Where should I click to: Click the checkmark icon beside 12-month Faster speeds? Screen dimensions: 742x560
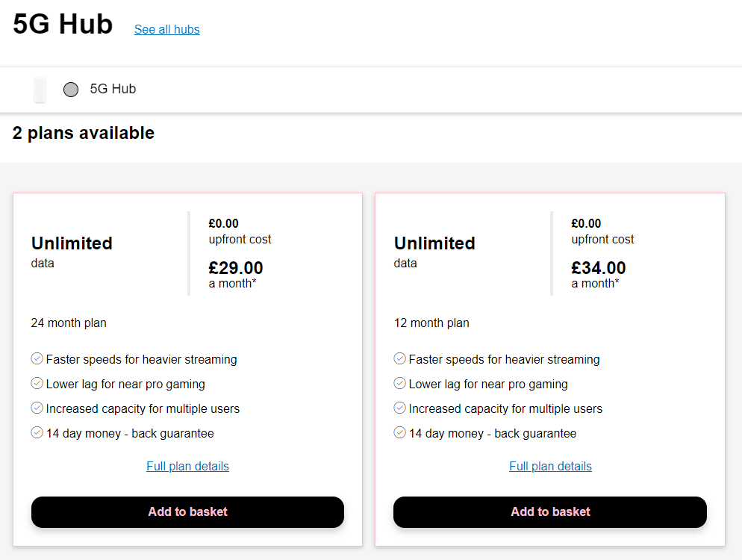point(400,359)
